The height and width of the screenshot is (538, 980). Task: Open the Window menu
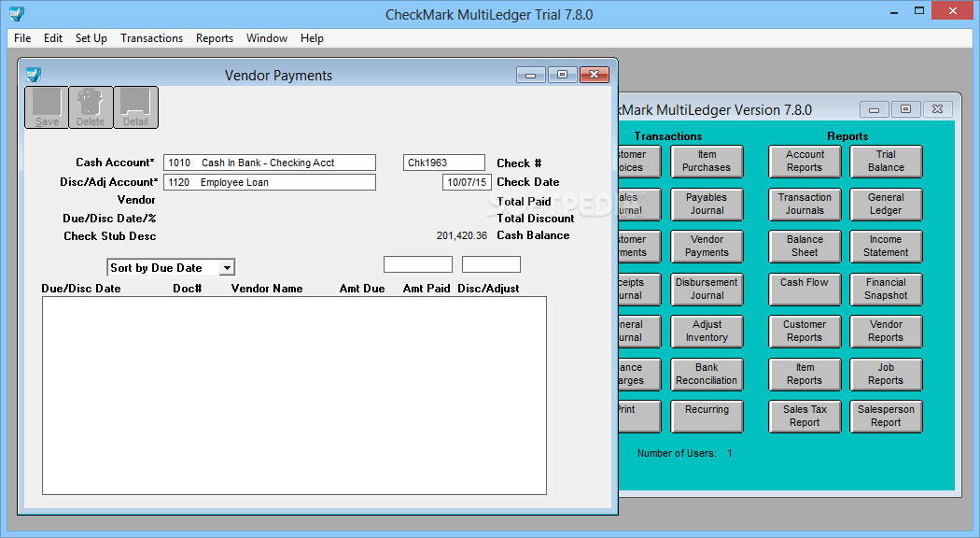[267, 38]
